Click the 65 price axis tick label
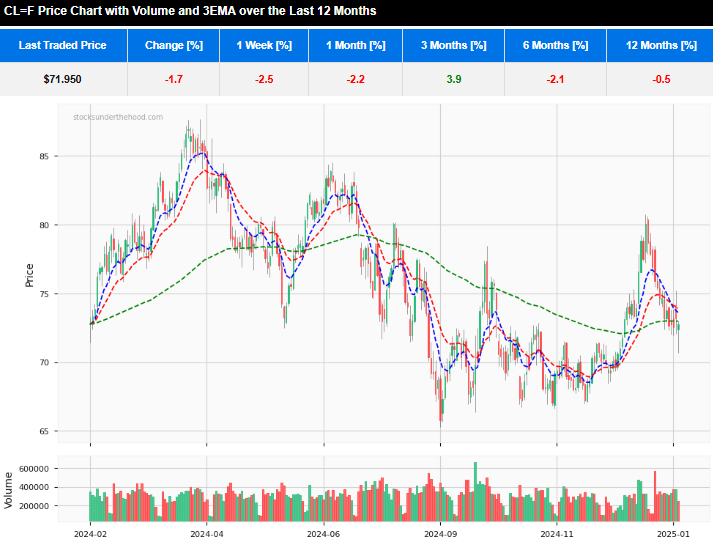This screenshot has width=713, height=546. pyautogui.click(x=44, y=431)
